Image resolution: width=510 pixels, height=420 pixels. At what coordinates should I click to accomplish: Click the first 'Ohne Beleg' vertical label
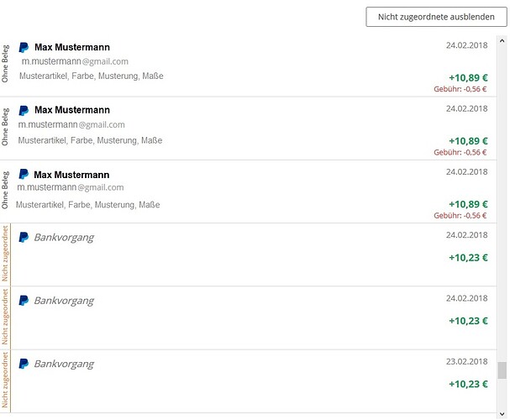6,65
